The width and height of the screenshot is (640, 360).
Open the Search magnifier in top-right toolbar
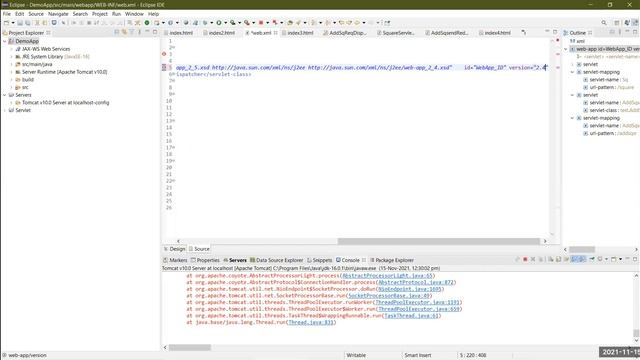[x=604, y=23]
